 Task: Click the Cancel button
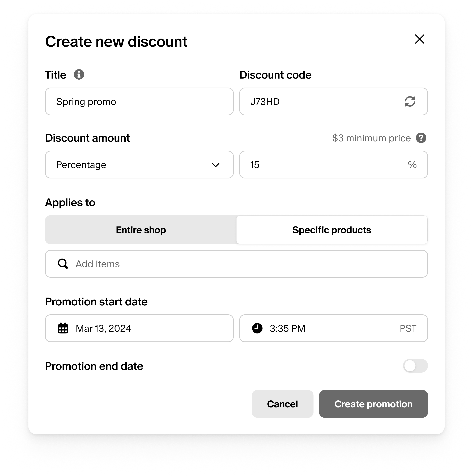pos(282,404)
